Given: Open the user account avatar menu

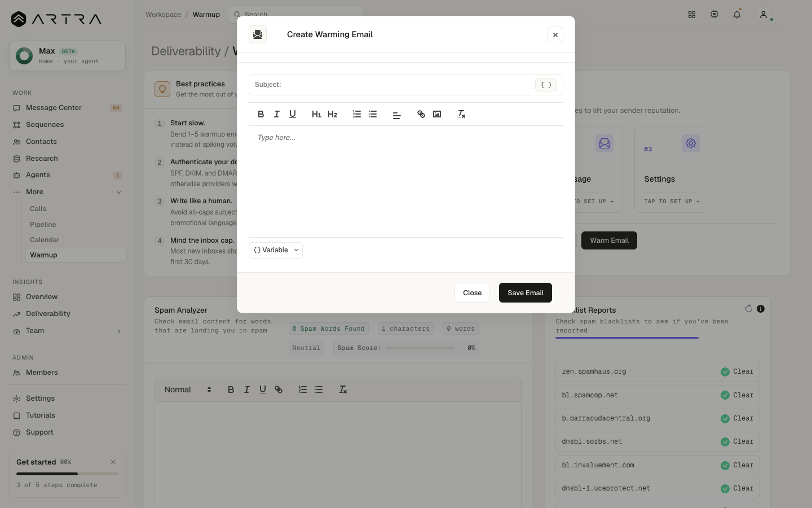Looking at the screenshot, I should 764,15.
